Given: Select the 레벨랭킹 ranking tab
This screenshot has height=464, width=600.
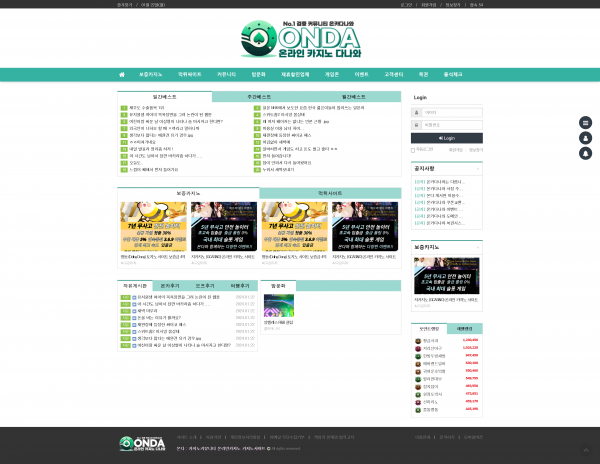Looking at the screenshot, I should [x=464, y=328].
